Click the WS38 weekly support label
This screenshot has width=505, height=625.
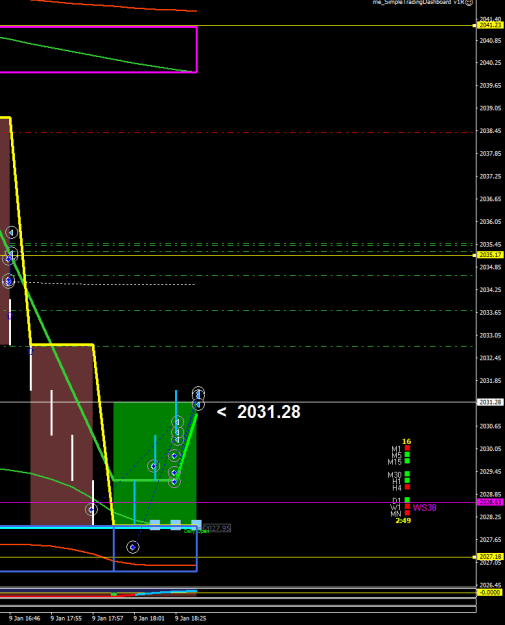pyautogui.click(x=424, y=507)
